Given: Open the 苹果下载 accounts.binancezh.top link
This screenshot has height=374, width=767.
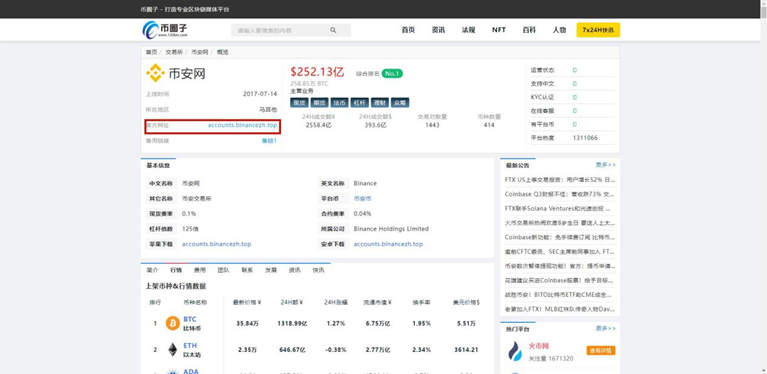Looking at the screenshot, I should (x=217, y=244).
